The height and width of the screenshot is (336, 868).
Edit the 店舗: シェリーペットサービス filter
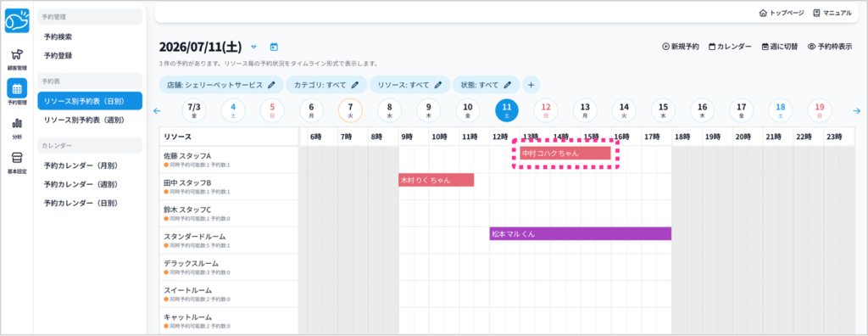221,85
